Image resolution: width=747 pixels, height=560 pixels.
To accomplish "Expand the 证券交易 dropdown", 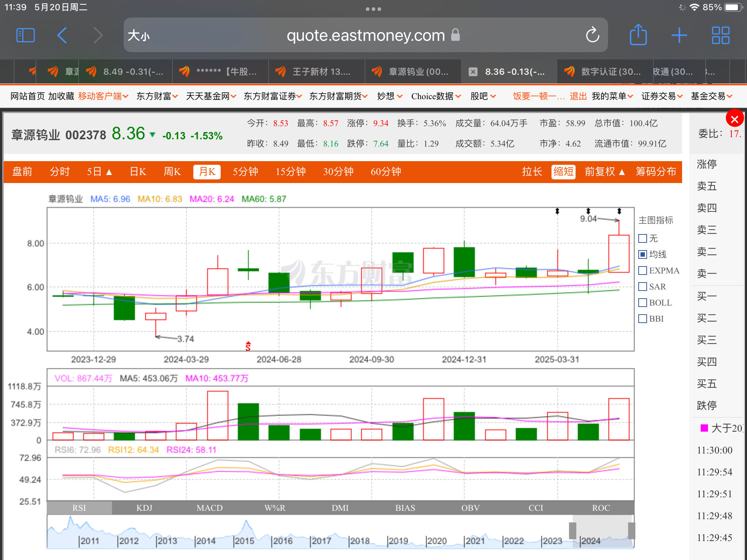I will pos(662,96).
